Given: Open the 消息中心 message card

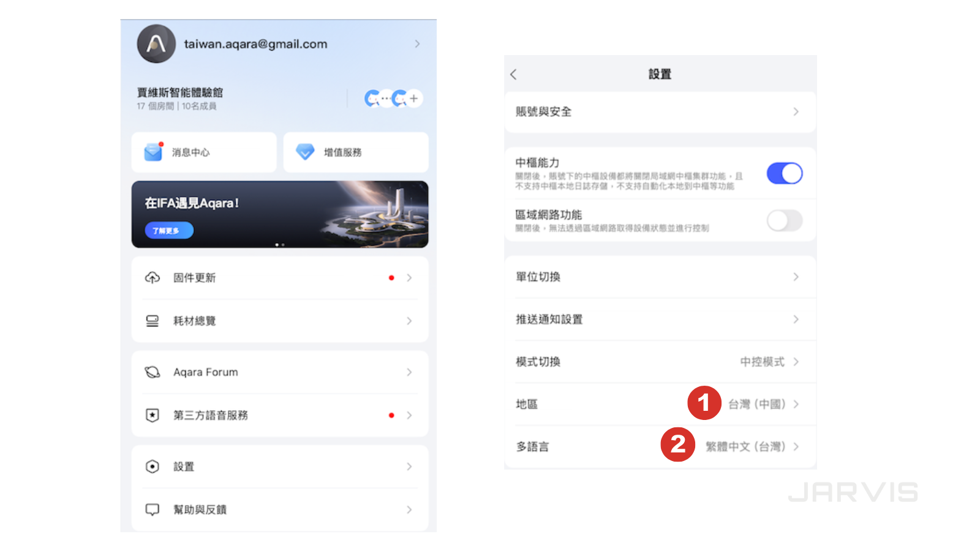Looking at the screenshot, I should coord(204,152).
